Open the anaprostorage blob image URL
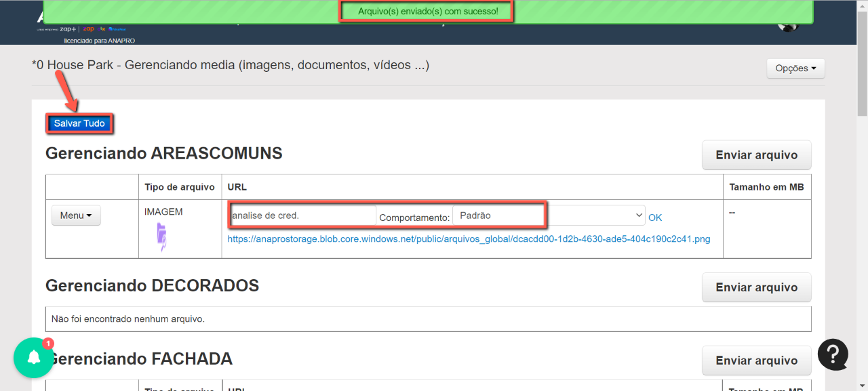This screenshot has width=868, height=391. pos(469,239)
